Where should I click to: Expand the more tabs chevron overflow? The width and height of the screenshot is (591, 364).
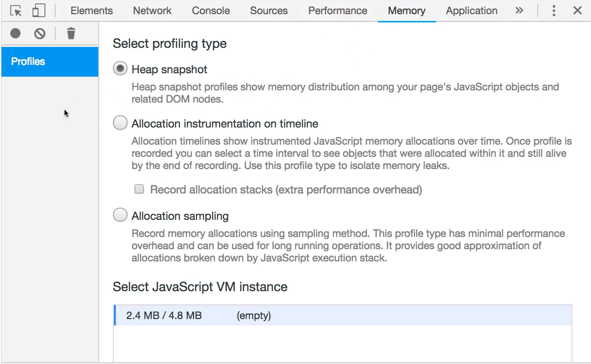(x=519, y=11)
